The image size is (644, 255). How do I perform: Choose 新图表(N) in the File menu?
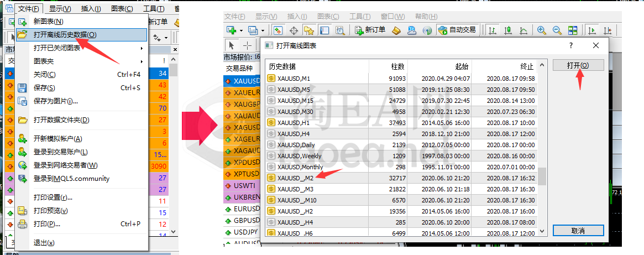coord(81,22)
